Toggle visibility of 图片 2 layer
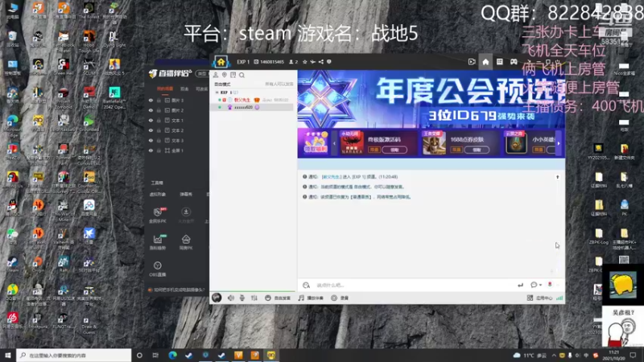 pos(151,110)
